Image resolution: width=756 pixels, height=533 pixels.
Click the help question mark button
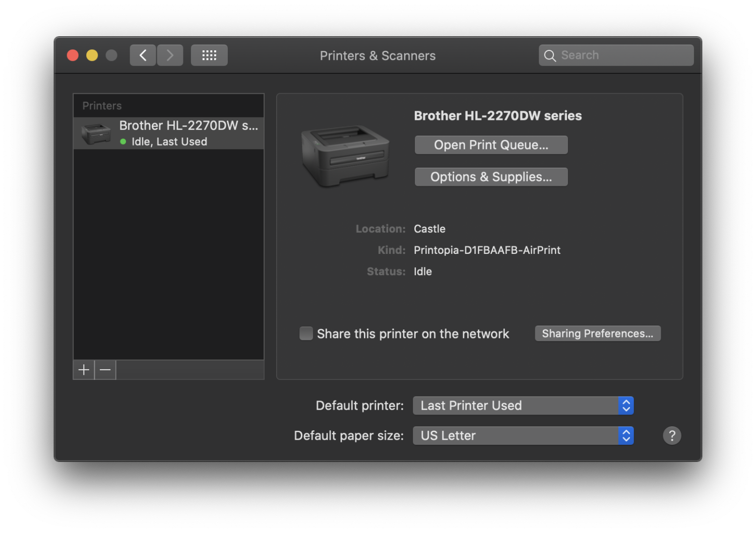click(x=672, y=435)
